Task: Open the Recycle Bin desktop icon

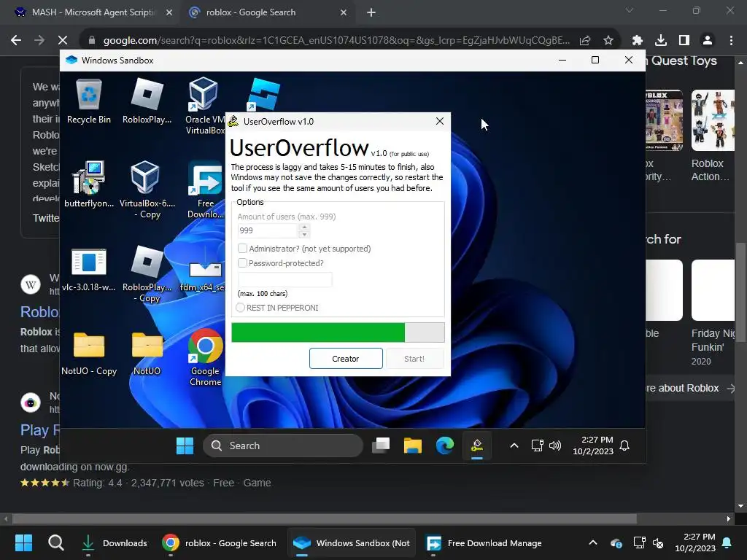Action: click(x=88, y=101)
